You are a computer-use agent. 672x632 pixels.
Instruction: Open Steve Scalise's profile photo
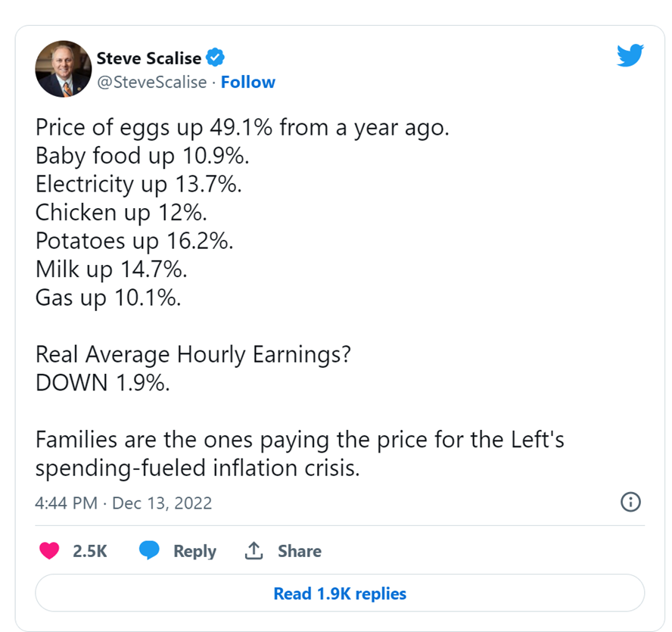click(63, 69)
